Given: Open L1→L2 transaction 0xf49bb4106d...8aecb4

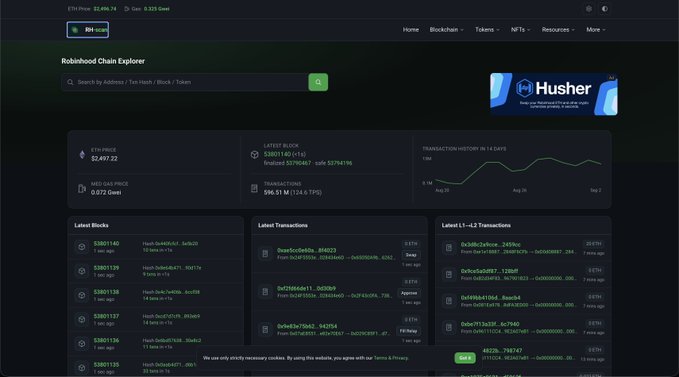Looking at the screenshot, I should (x=491, y=298).
